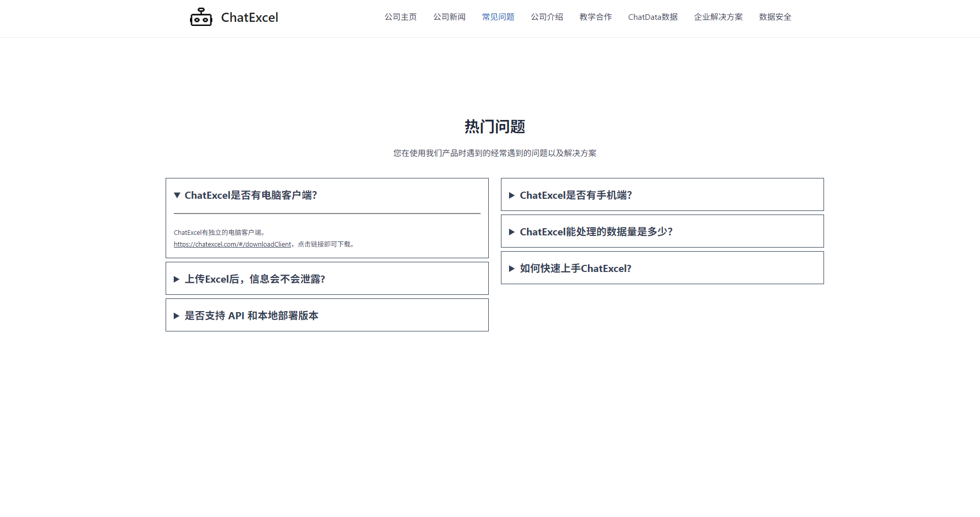
Task: Expand the 如何快速上手ChatExcel question
Action: tap(575, 268)
